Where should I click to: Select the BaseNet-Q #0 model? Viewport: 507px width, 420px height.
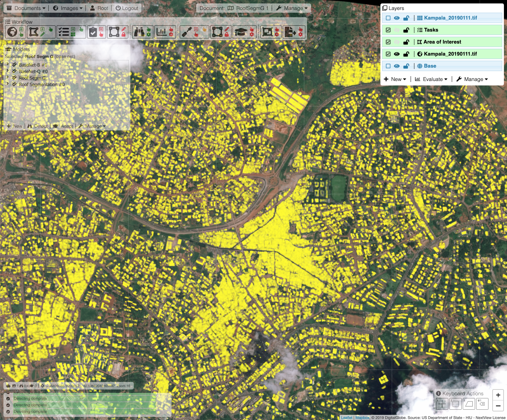(x=33, y=71)
